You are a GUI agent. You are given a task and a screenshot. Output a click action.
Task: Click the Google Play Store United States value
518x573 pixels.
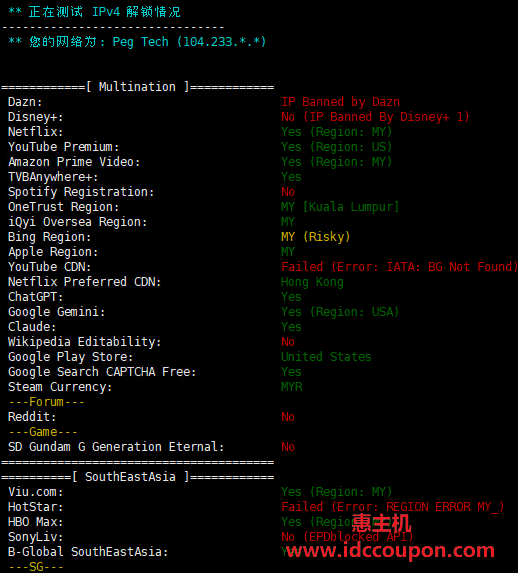pyautogui.click(x=326, y=357)
